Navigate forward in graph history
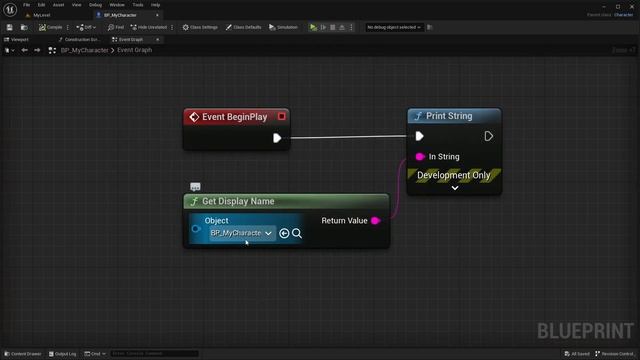 (x=37, y=50)
